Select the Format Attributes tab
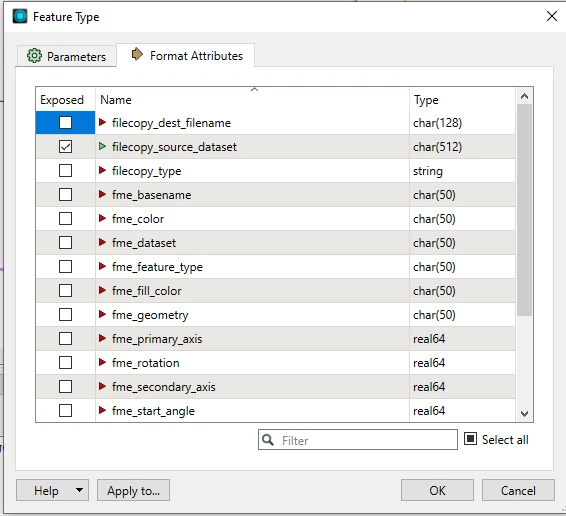Screen dimensions: 566x516 (186, 55)
